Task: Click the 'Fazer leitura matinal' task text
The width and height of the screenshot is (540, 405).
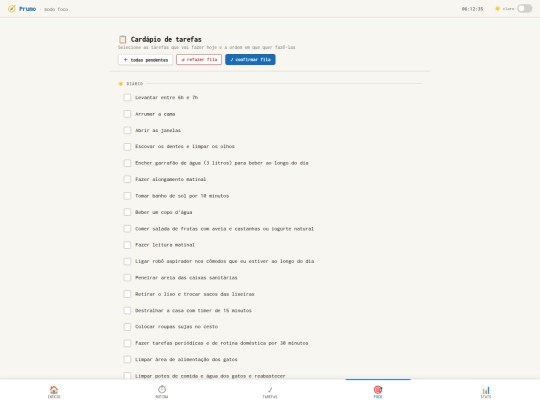Action: point(165,245)
